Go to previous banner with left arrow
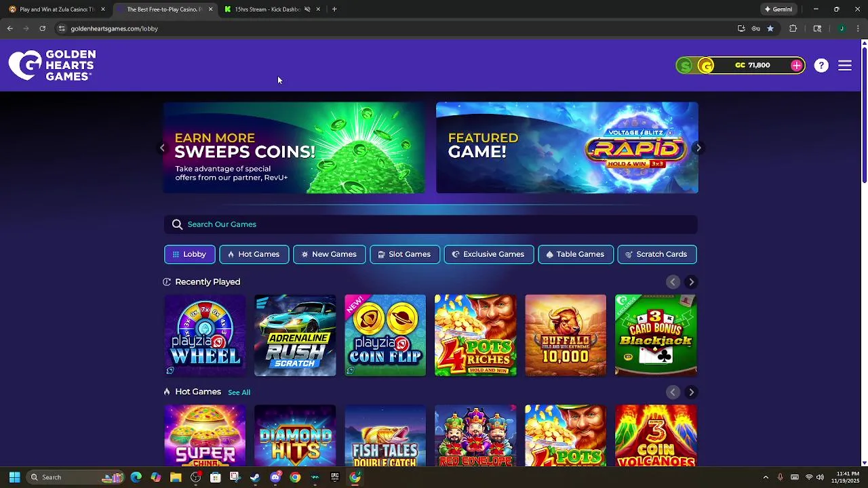This screenshot has width=868, height=488. pos(162,148)
